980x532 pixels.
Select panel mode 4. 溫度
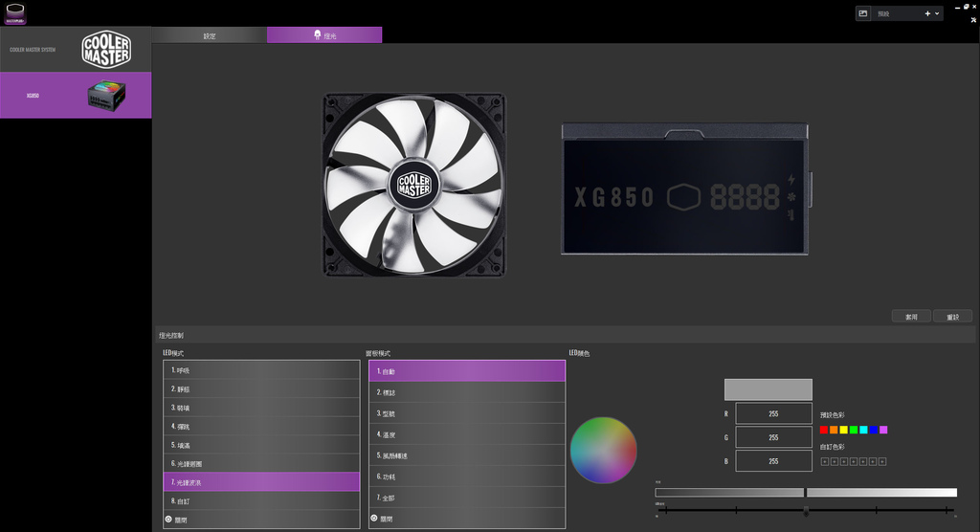pyautogui.click(x=467, y=434)
